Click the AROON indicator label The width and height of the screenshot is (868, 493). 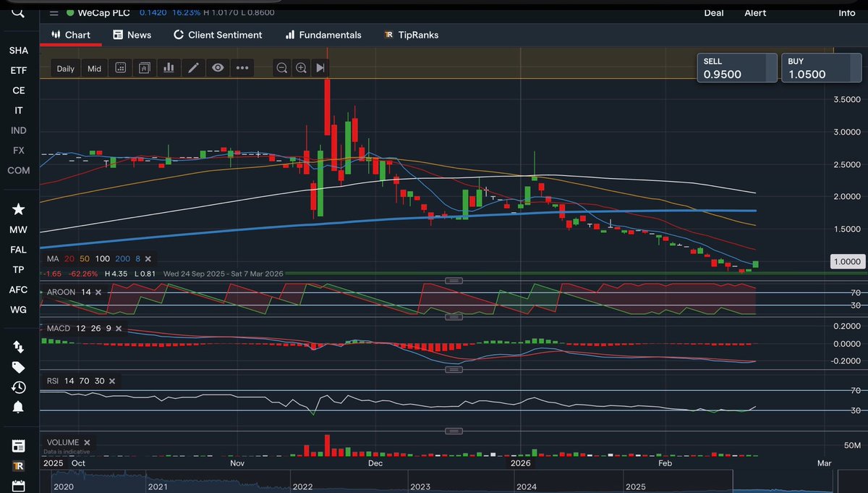coord(62,292)
